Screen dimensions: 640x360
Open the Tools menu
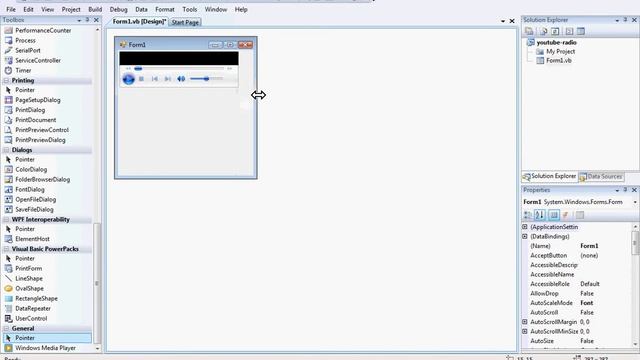(189, 9)
